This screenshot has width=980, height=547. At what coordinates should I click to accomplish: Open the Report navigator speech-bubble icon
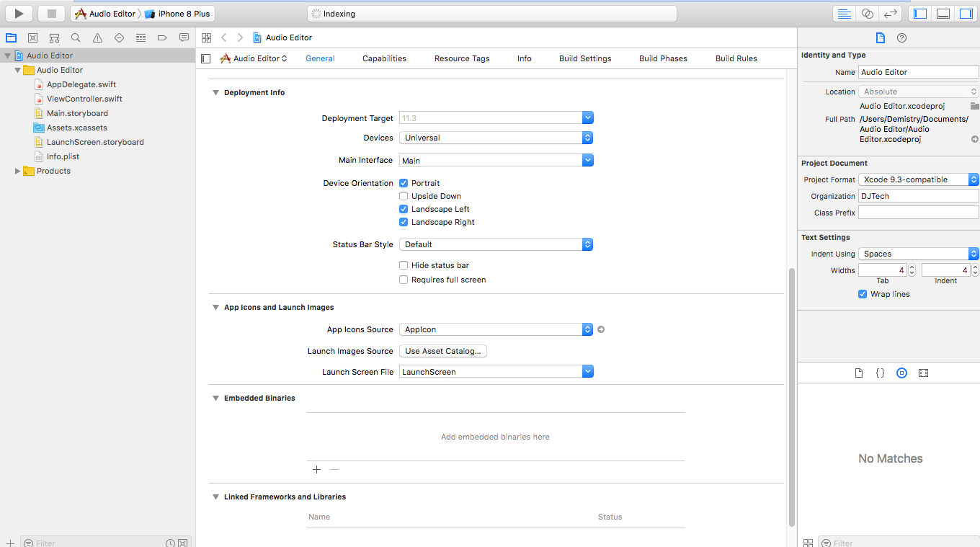[x=183, y=37]
